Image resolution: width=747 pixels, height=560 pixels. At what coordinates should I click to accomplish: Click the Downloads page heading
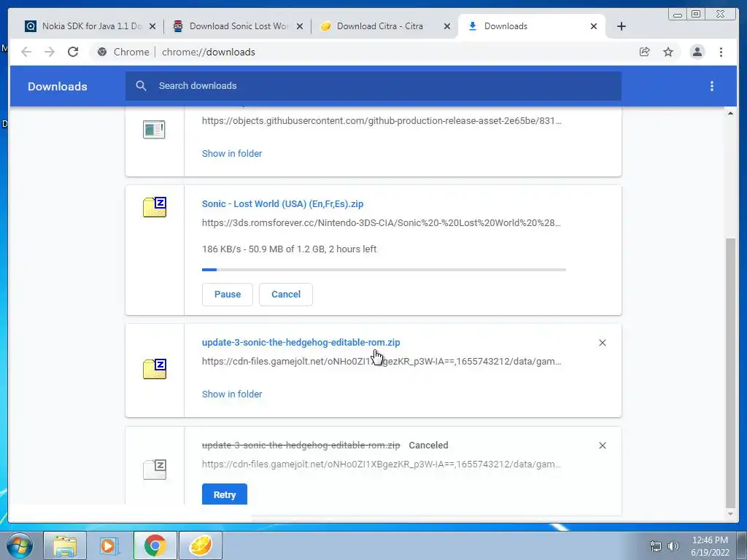pyautogui.click(x=57, y=87)
